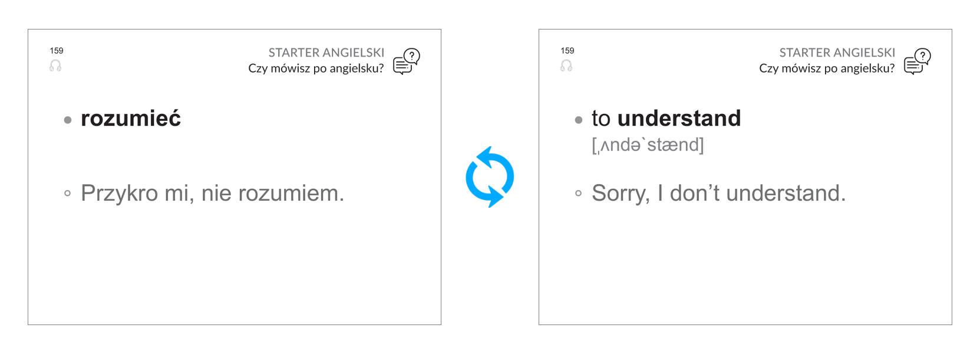Screen dimensions: 980x354
Task: Play audio with left card headphones icon
Action: pos(55,65)
